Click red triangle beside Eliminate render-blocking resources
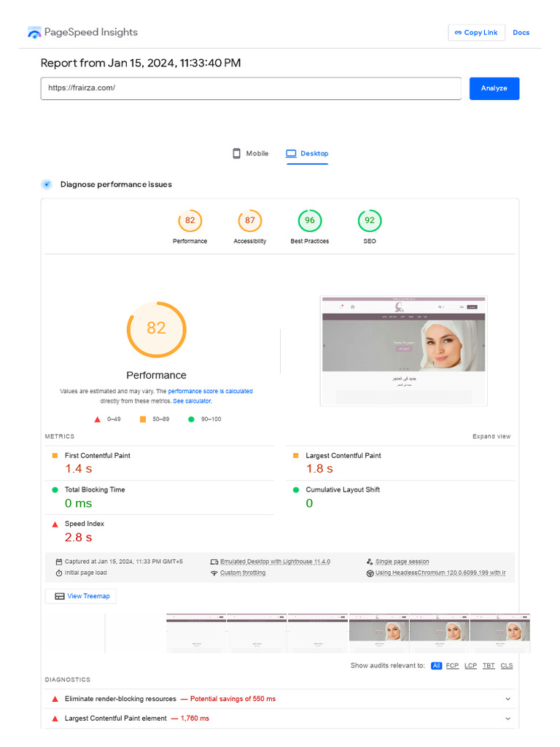560x747 pixels. [x=55, y=699]
